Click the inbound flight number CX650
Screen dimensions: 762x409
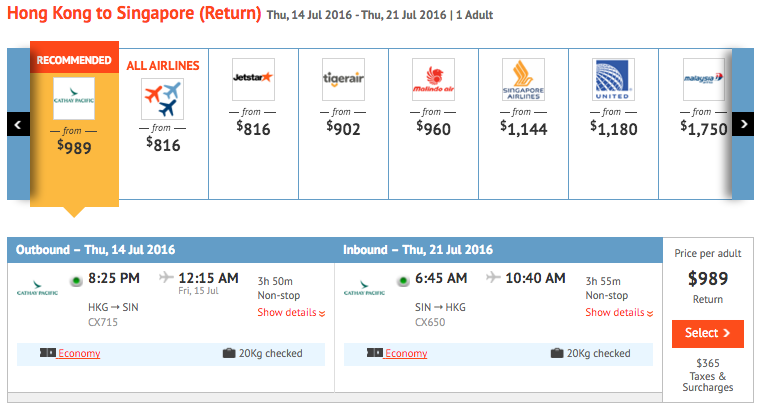coord(430,322)
